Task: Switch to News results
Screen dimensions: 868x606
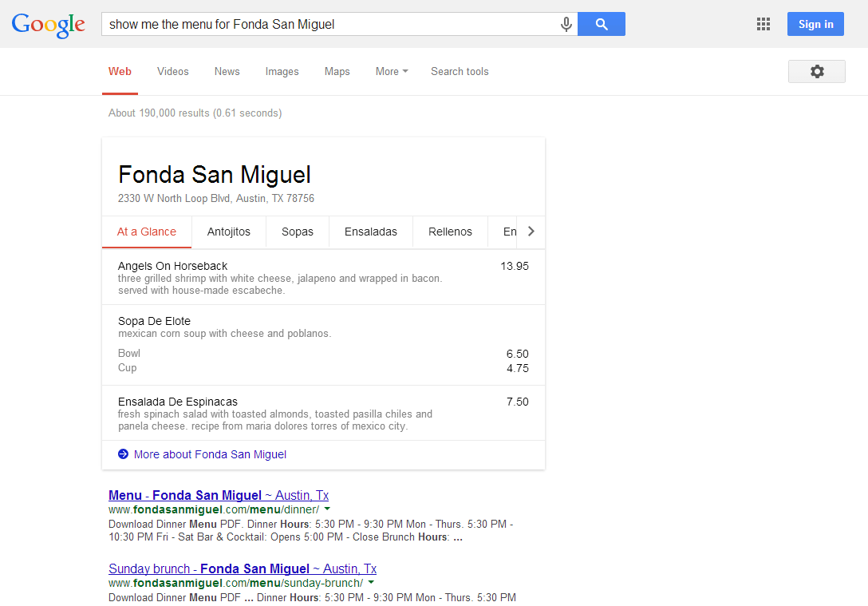Action: click(227, 71)
